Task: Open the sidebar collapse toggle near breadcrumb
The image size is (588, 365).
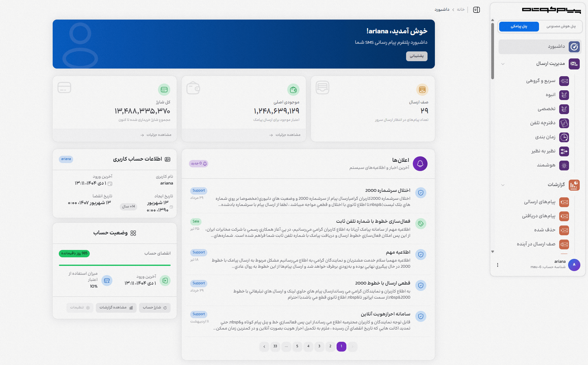Action: pos(477,9)
